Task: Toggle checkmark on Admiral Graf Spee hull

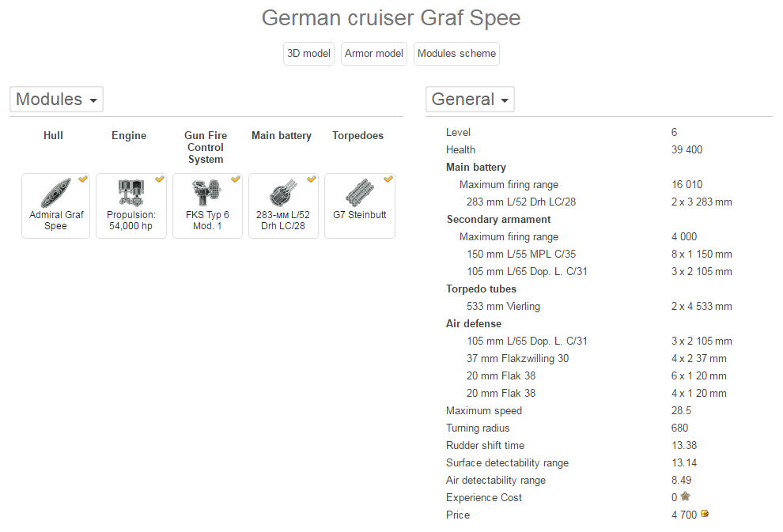Action: coord(83,179)
